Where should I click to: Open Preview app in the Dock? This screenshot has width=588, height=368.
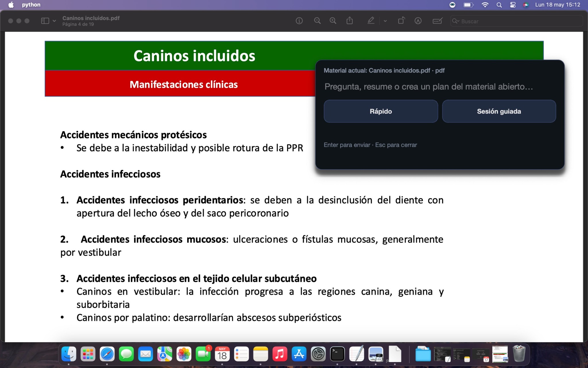tap(376, 354)
